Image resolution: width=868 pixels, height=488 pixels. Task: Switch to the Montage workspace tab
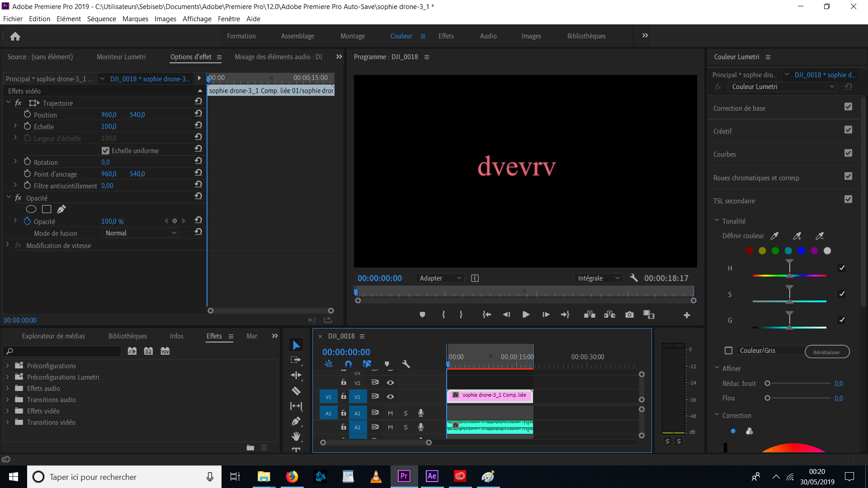tap(352, 36)
